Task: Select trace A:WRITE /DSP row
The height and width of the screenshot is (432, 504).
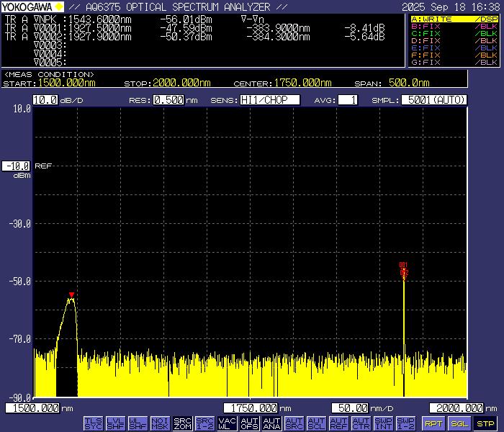Action: (x=454, y=19)
